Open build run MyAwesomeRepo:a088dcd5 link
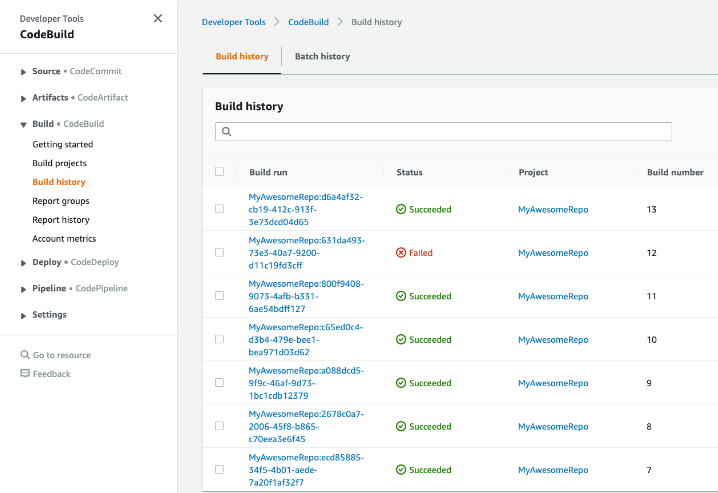This screenshot has height=493, width=718. [306, 383]
